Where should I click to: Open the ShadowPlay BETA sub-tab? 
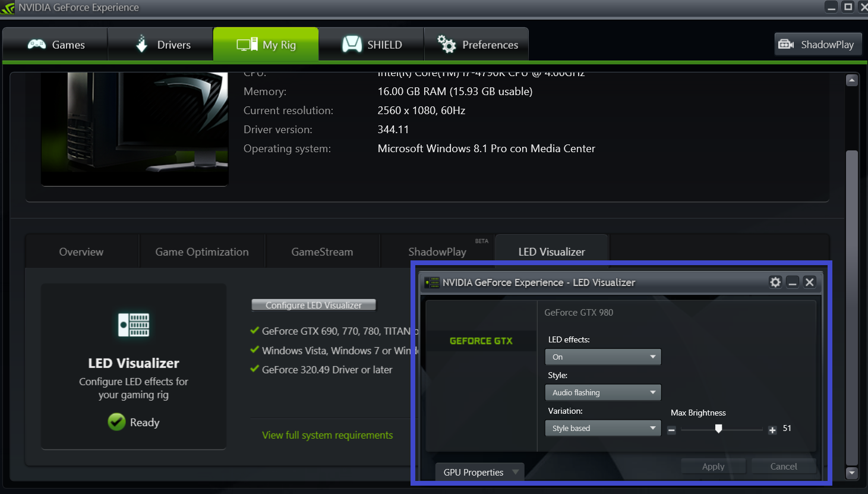[x=437, y=251]
